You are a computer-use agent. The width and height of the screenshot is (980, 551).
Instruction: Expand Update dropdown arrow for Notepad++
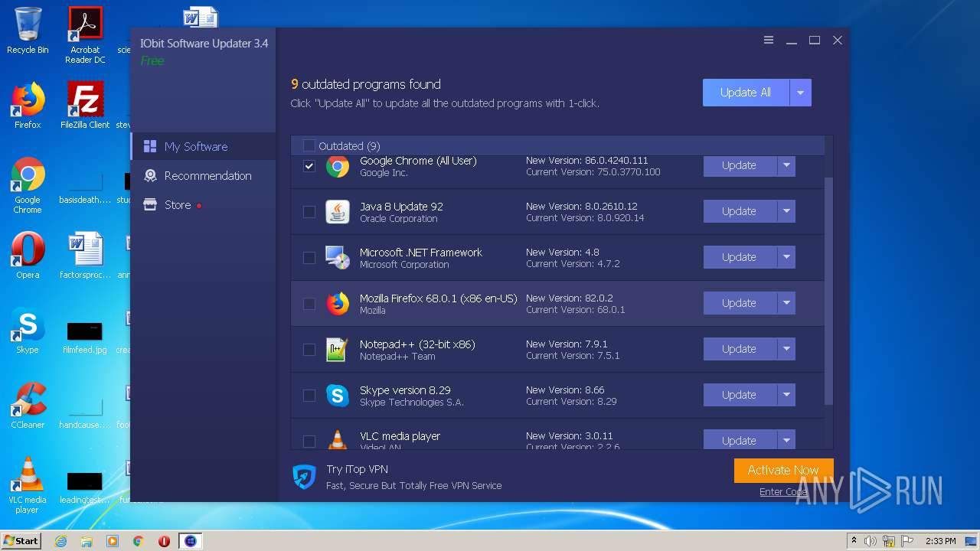tap(786, 349)
